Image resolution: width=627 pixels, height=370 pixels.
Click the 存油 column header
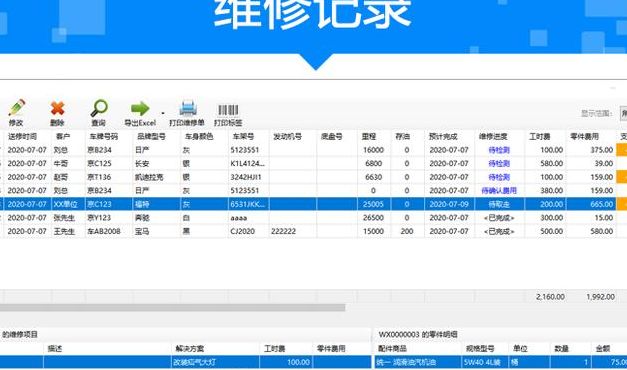pyautogui.click(x=402, y=136)
